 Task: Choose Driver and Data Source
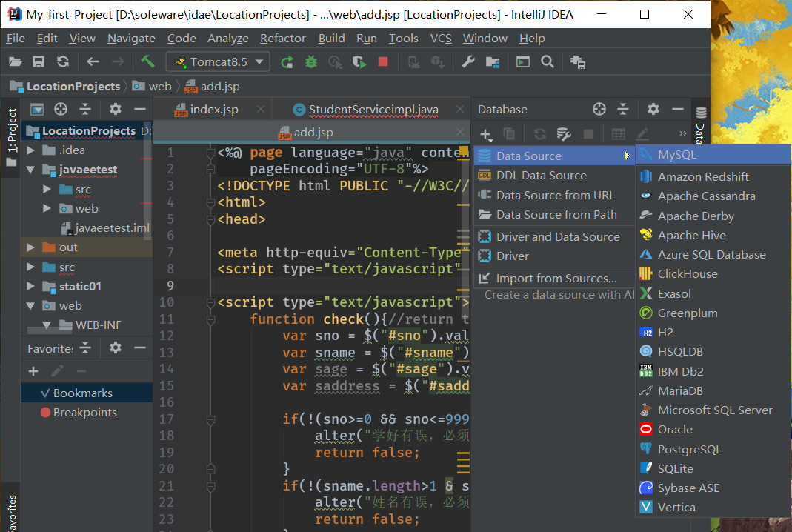click(x=555, y=236)
